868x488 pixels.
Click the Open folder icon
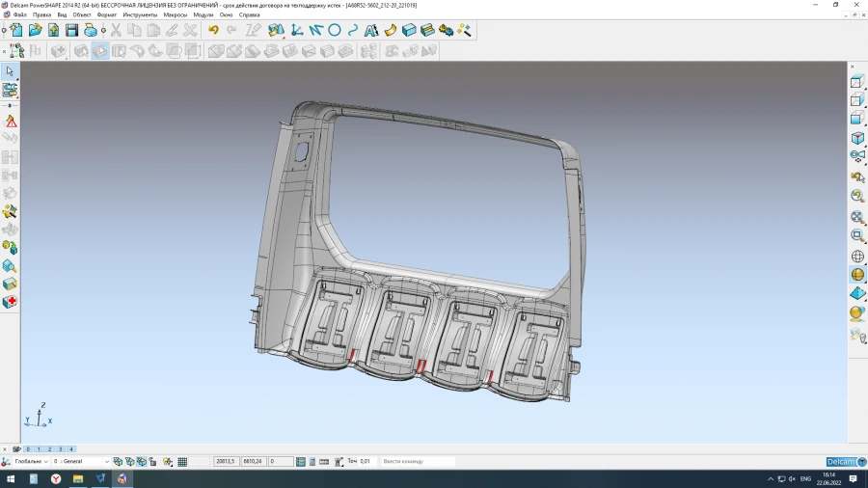pos(36,31)
